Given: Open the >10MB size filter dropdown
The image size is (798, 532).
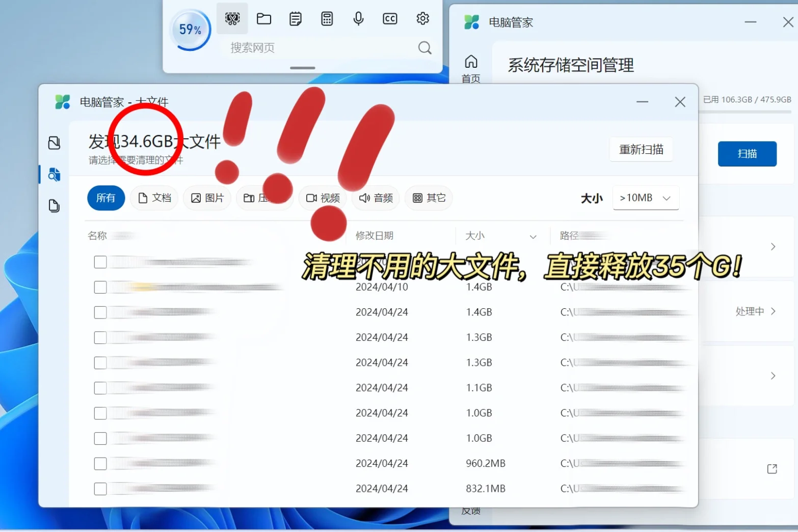Looking at the screenshot, I should (x=645, y=198).
